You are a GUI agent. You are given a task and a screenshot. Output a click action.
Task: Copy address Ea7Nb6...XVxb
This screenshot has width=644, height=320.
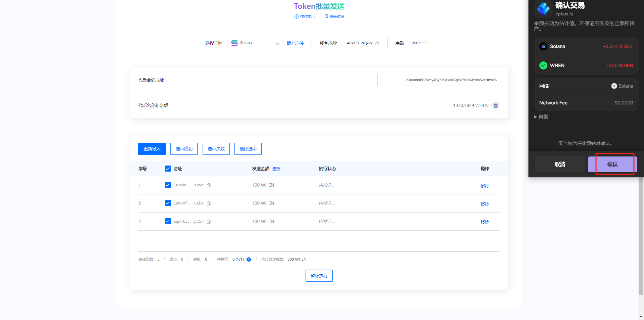[209, 185]
